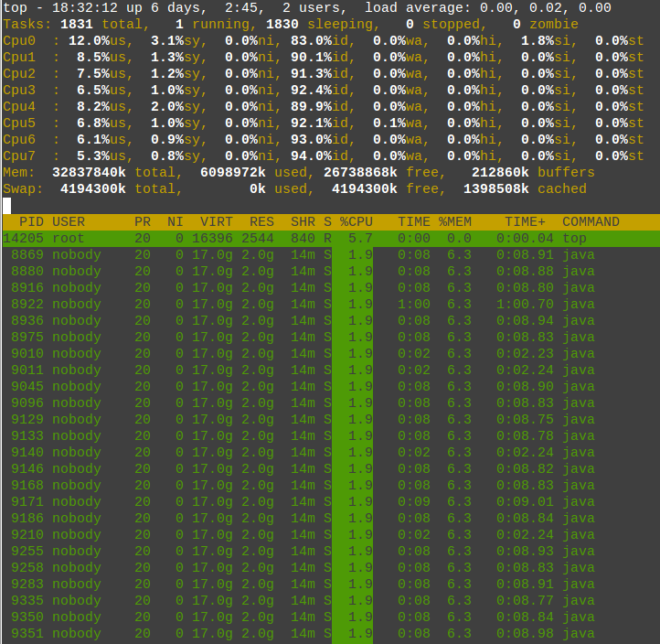Select PID 9129 process
Screen dimensions: 660x644
click(x=330, y=419)
